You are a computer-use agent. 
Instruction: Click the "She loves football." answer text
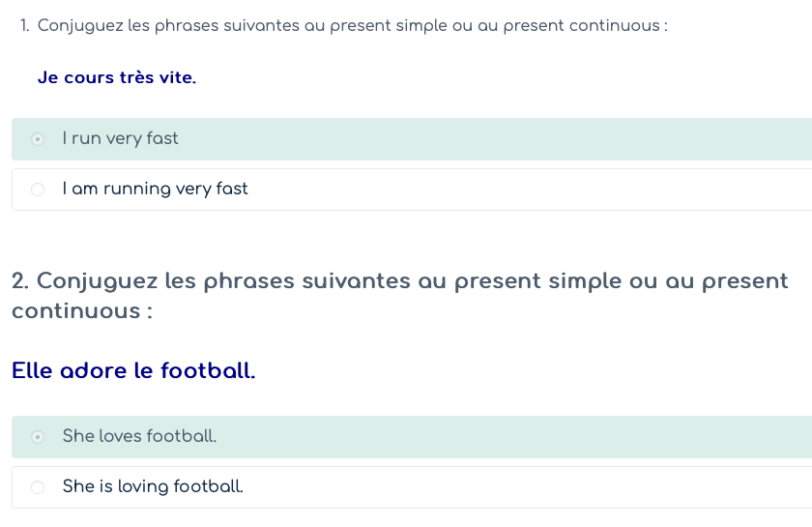[139, 437]
